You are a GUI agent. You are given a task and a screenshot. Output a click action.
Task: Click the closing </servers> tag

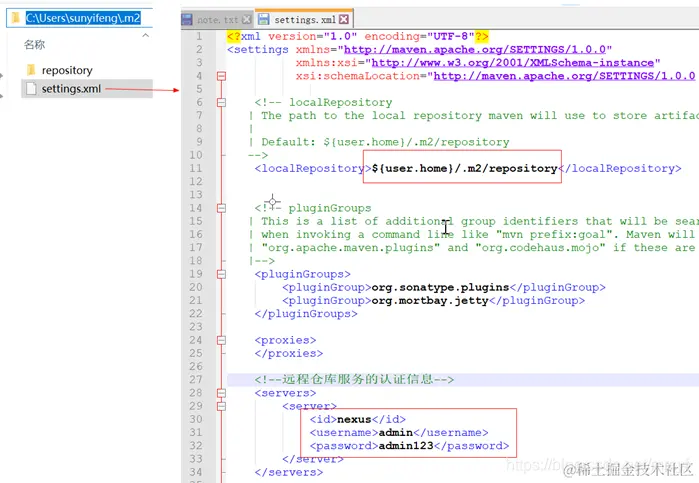tap(289, 472)
